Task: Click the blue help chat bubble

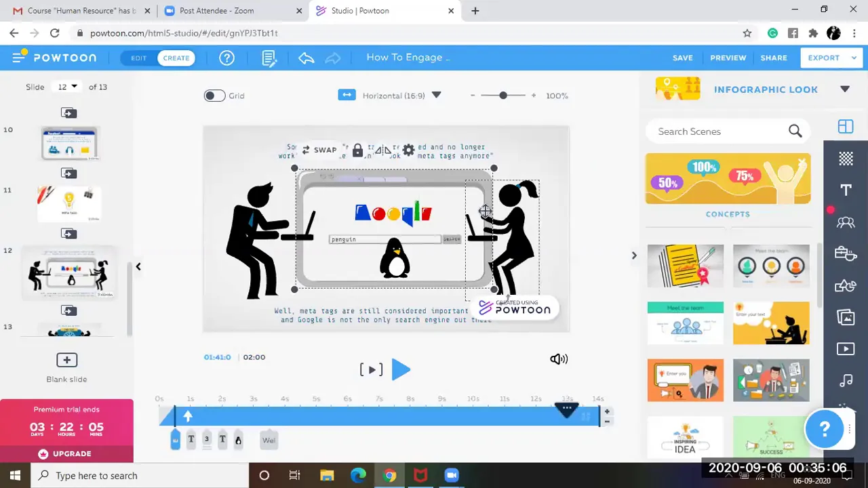Action: click(824, 428)
